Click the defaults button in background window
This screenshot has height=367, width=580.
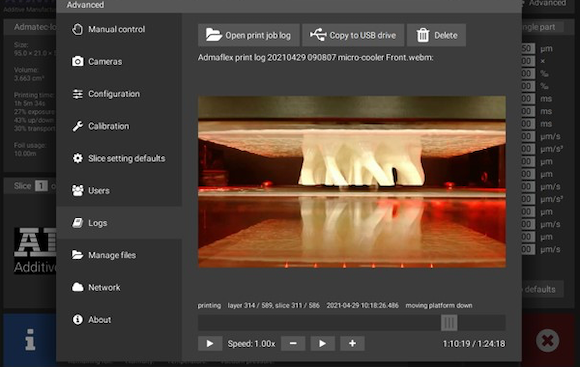point(543,289)
